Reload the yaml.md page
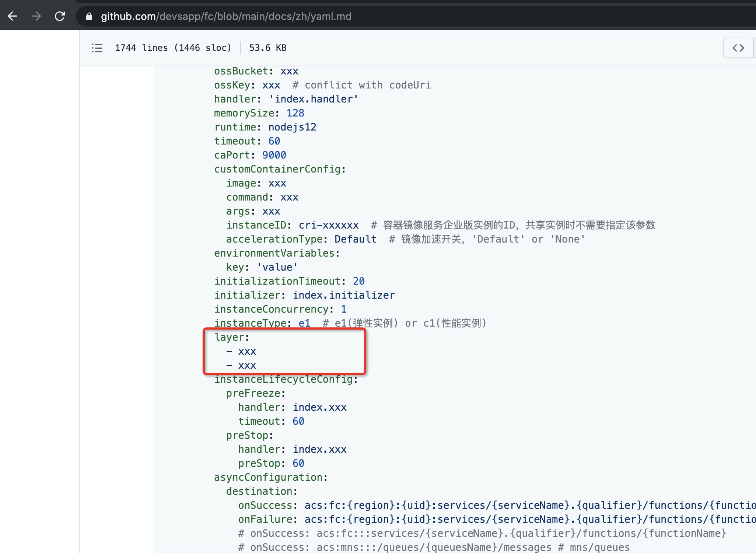The image size is (756, 553). pyautogui.click(x=59, y=16)
